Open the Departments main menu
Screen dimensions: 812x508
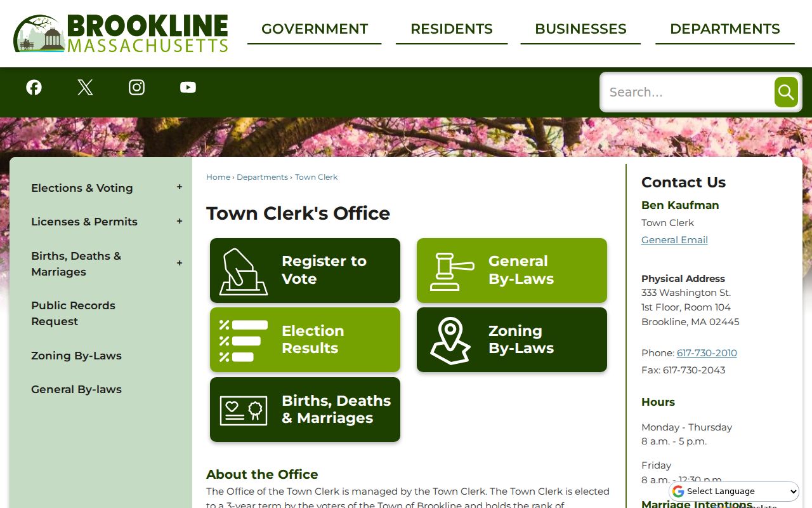[x=725, y=29]
